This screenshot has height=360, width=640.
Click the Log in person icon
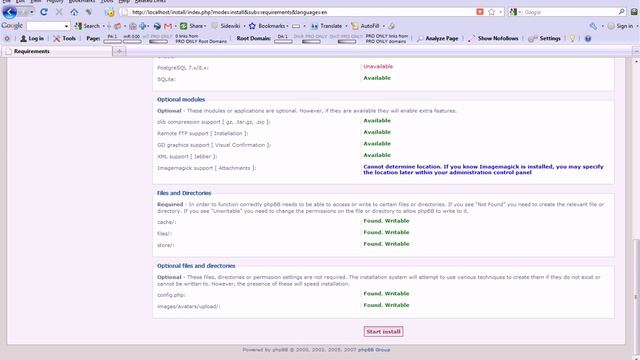[x=23, y=38]
